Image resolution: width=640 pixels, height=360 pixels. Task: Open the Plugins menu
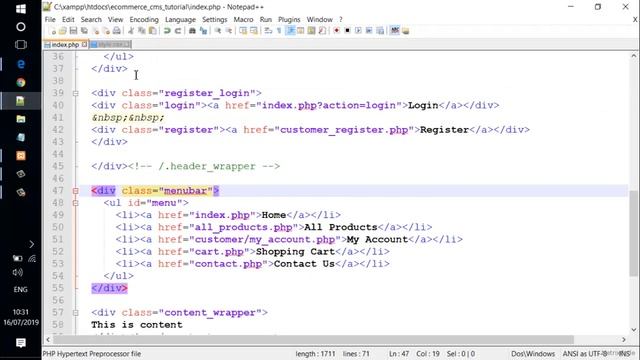click(289, 20)
